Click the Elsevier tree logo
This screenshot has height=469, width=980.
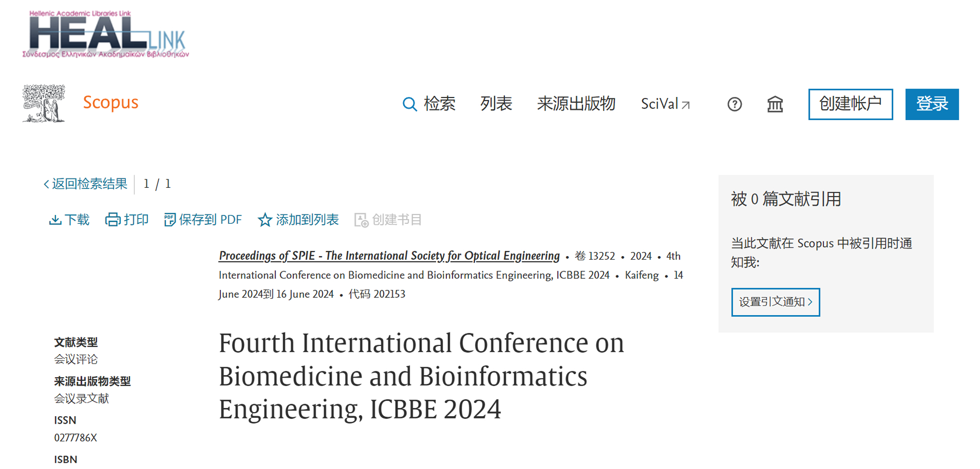(44, 103)
